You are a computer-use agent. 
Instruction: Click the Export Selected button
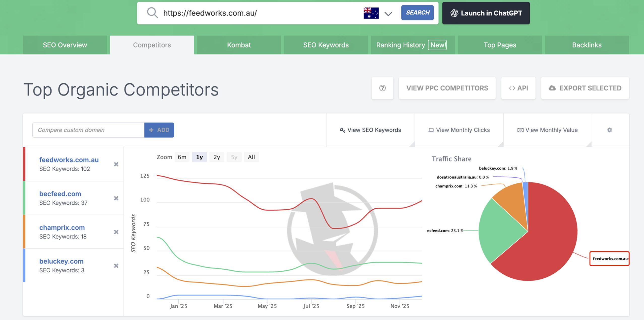585,88
